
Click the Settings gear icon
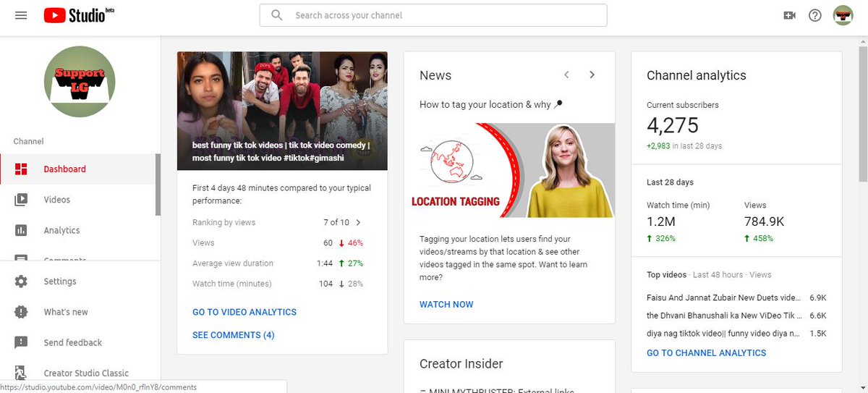(x=21, y=282)
